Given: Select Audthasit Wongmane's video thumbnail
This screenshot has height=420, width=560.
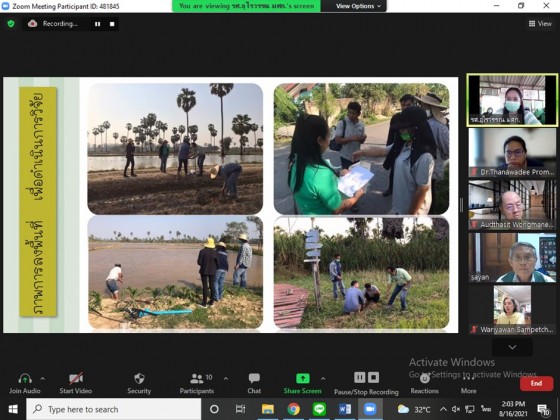Looking at the screenshot, I should (x=512, y=205).
